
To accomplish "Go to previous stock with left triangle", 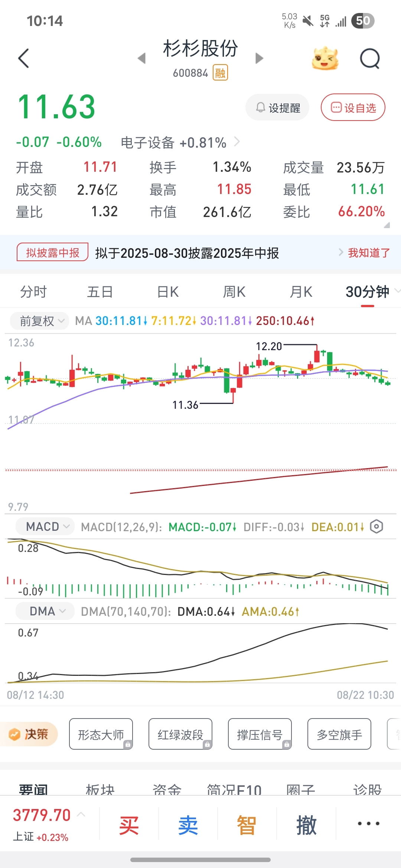I will (141, 58).
